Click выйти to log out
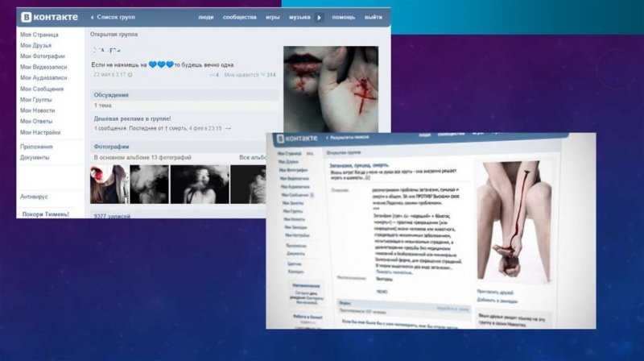 click(374, 17)
